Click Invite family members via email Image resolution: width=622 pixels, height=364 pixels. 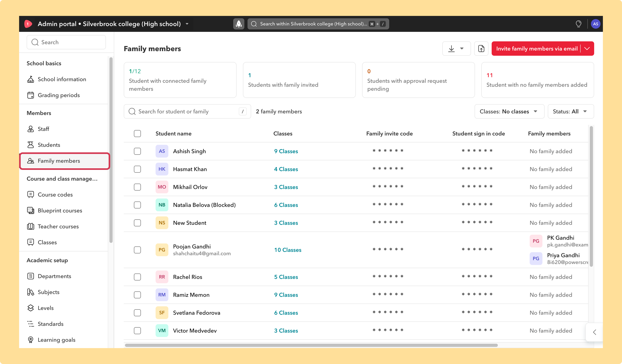point(537,49)
